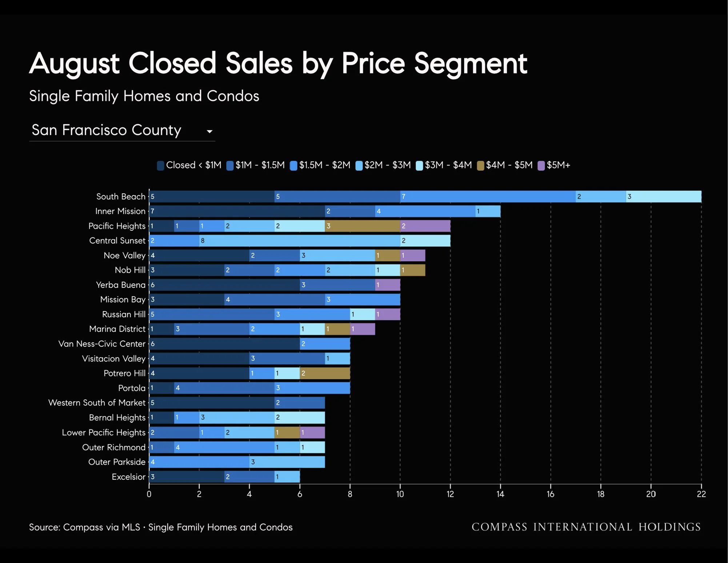Screen dimensions: 728x563
Task: Select South Beach $1.5M - $2M segment showing 7
Action: click(488, 197)
